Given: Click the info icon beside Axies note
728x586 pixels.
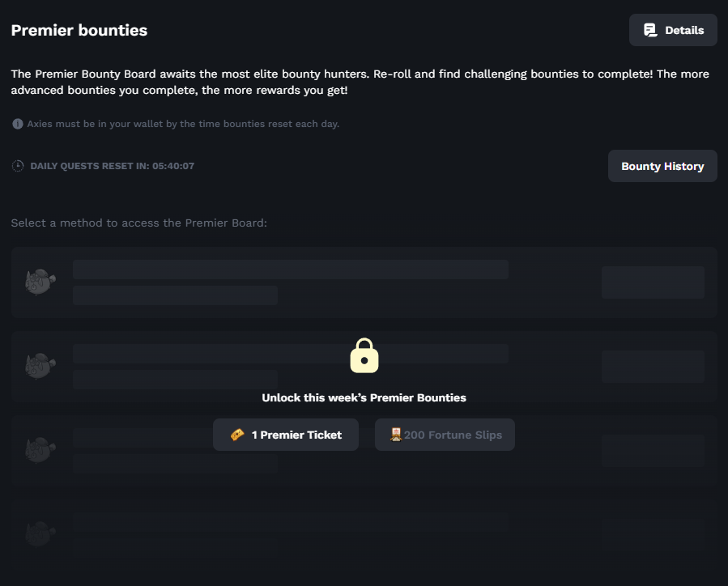Looking at the screenshot, I should point(18,124).
